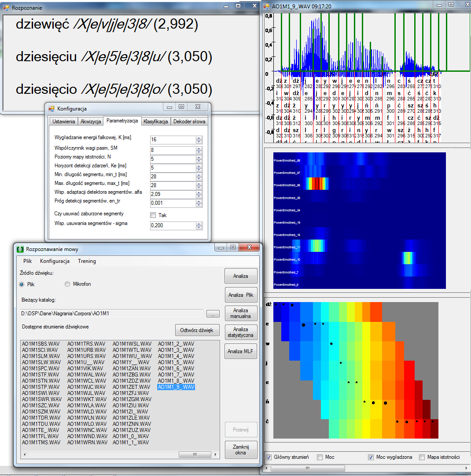Increase the Wygładzanie energii falkowej value

pyautogui.click(x=199, y=138)
